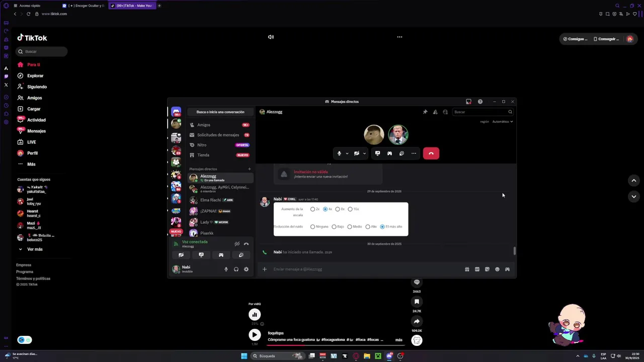
Task: Open Discord inbox icon in title bar
Action: tap(468, 102)
